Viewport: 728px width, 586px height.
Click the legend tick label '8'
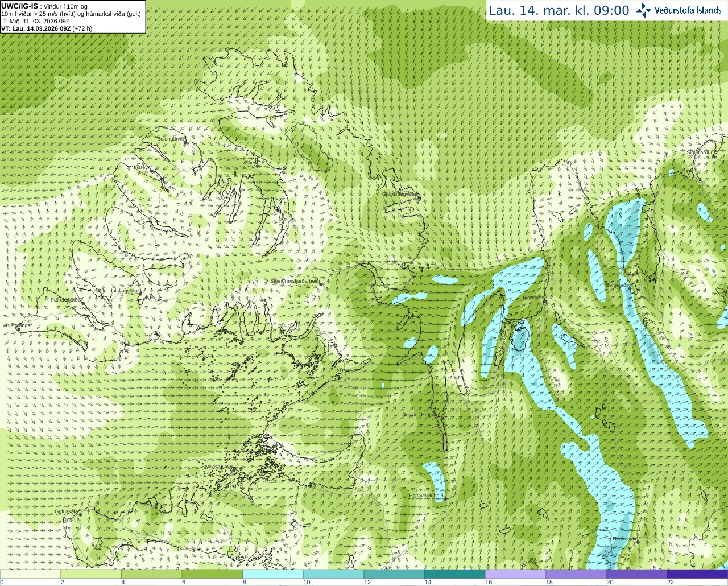(245, 582)
